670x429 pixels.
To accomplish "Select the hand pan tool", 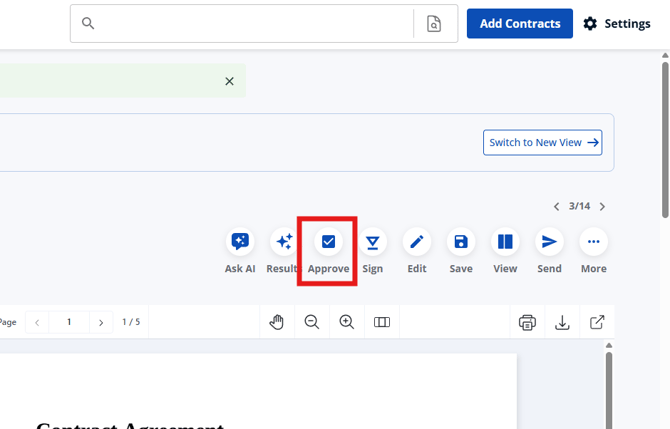I will pyautogui.click(x=278, y=322).
